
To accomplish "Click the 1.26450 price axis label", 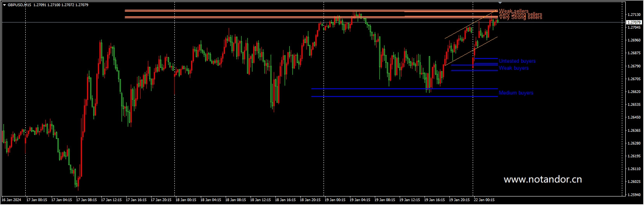I will [x=634, y=117].
